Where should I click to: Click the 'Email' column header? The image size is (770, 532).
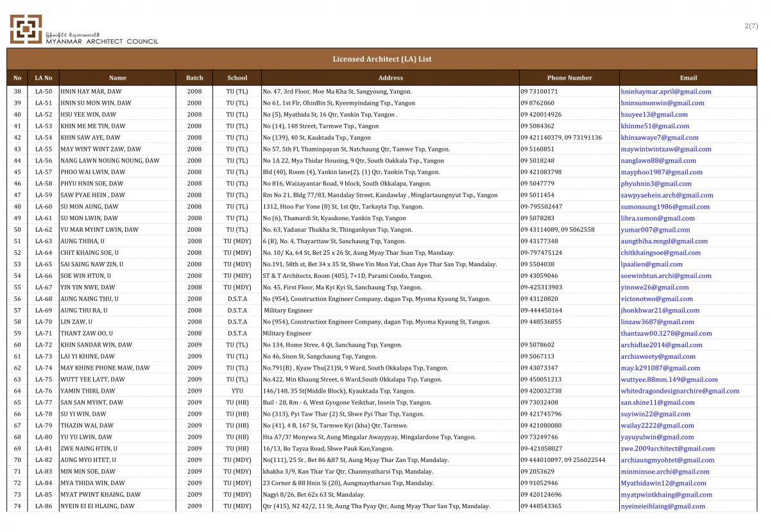[x=689, y=78]
